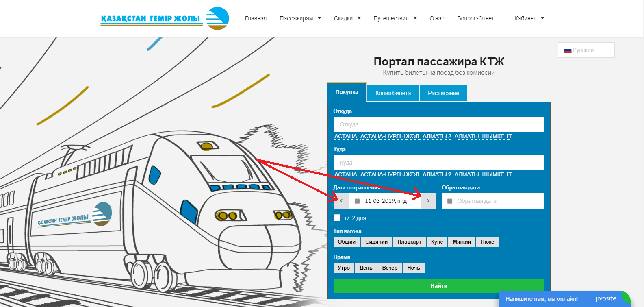This screenshot has width=644, height=307.
Task: Toggle the Купе wagon type
Action: pyautogui.click(x=437, y=242)
